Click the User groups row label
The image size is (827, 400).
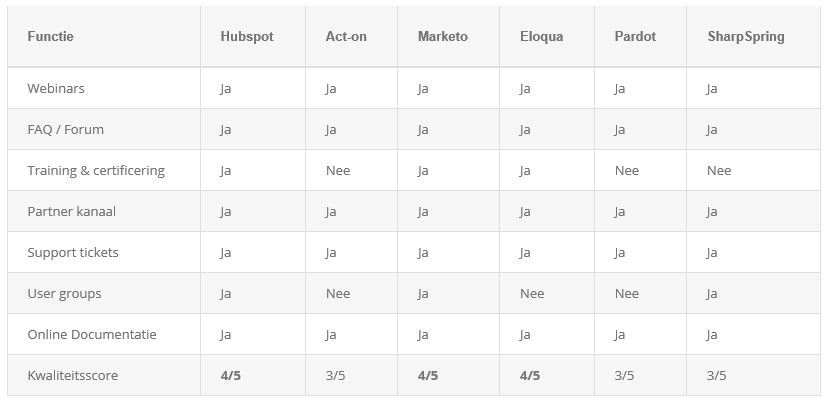64,293
